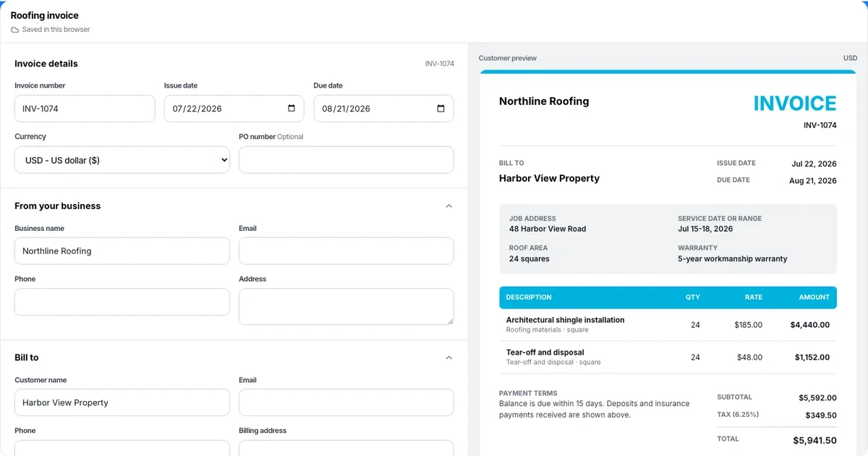Click the $48.00 rate value
The height and width of the screenshot is (456, 868).
[751, 358]
